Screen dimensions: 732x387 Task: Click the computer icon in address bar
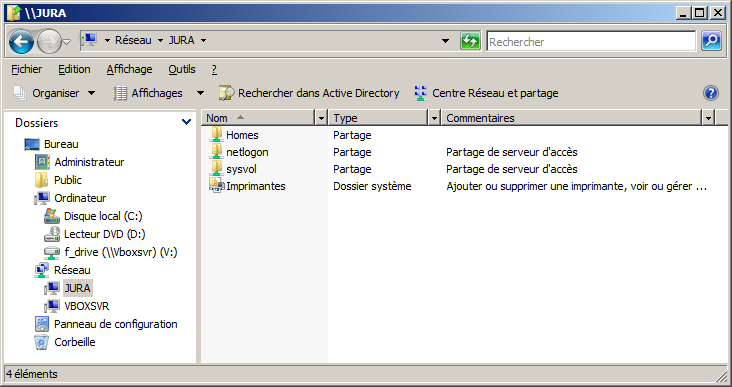[x=90, y=41]
